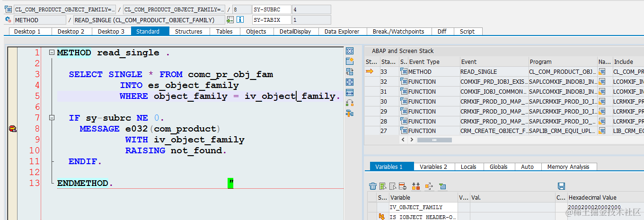Click the navigation icon in row 31 Na... column
Screen dimensions: 644x220
(x=602, y=91)
